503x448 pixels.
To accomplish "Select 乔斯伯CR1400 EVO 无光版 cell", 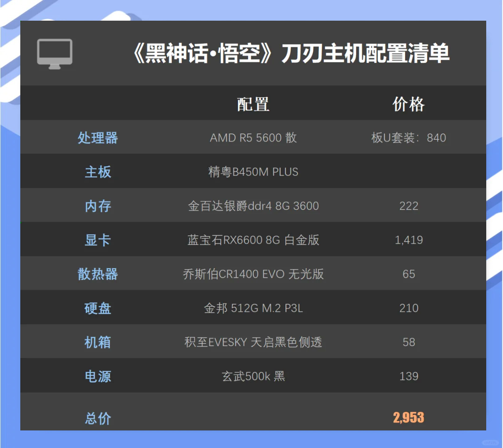I will click(253, 274).
